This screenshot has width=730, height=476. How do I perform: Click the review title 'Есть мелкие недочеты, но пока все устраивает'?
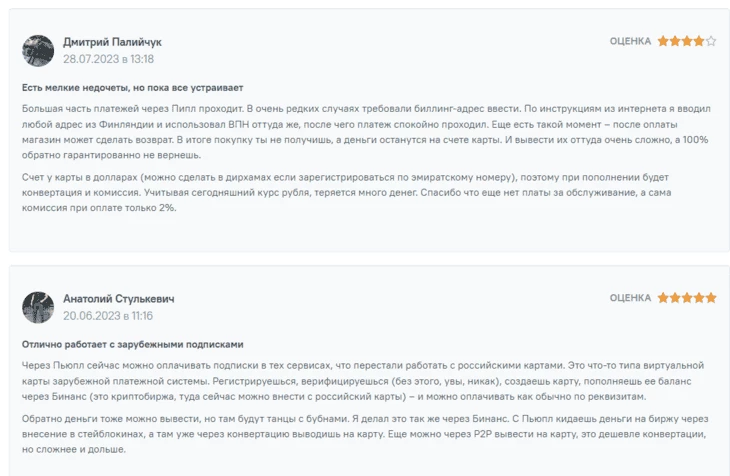tap(133, 88)
